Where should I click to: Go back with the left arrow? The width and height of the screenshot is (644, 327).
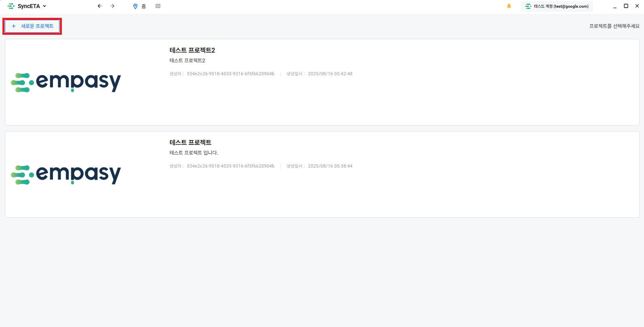[100, 6]
